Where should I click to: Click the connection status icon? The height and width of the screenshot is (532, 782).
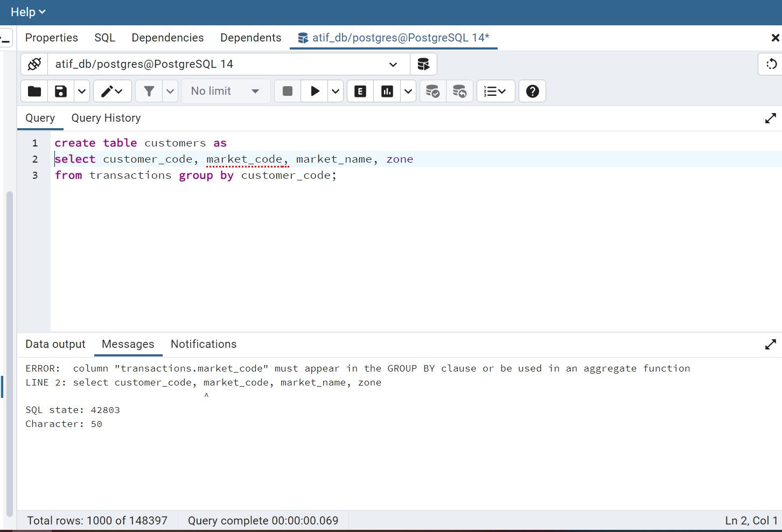[x=34, y=64]
